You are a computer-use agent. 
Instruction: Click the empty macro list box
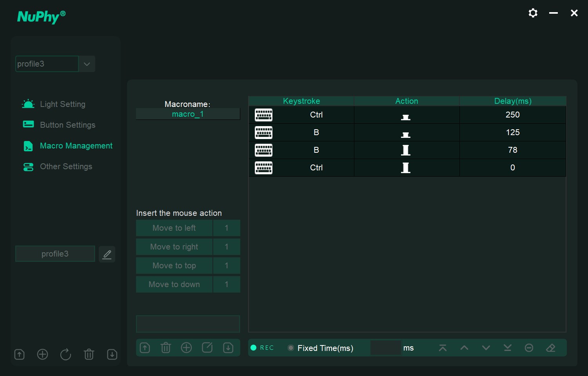point(188,324)
